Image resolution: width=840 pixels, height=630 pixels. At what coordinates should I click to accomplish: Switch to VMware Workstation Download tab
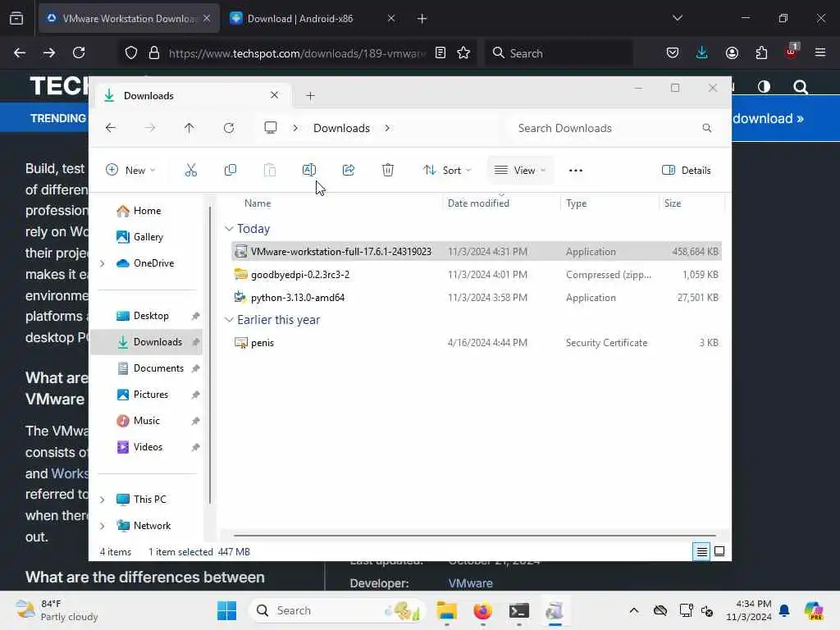tap(129, 18)
